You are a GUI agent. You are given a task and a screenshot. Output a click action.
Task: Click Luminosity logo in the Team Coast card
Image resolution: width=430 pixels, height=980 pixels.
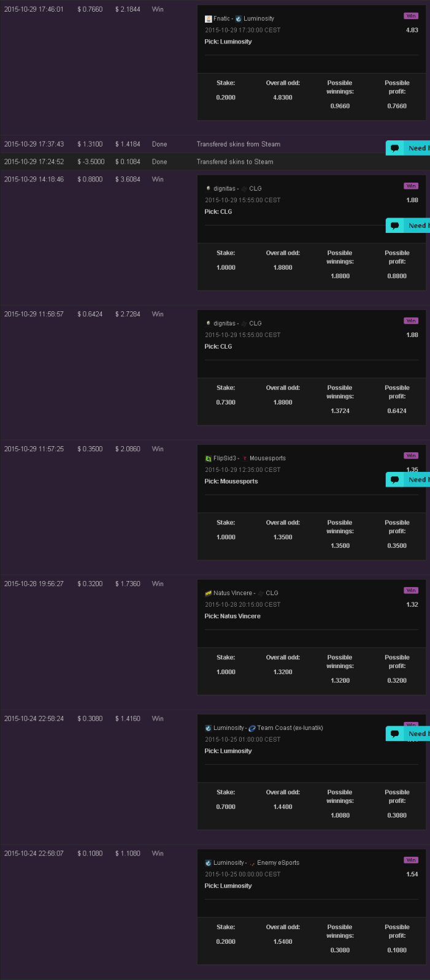(208, 728)
